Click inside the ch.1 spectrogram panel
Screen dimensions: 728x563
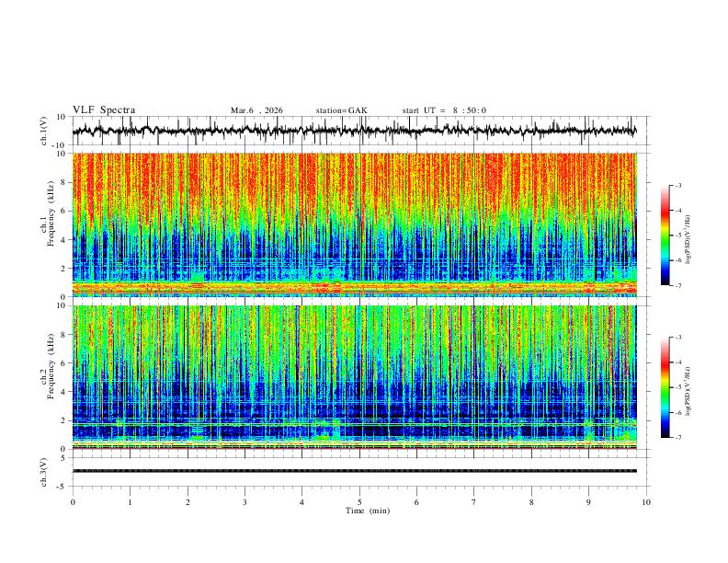(x=354, y=224)
